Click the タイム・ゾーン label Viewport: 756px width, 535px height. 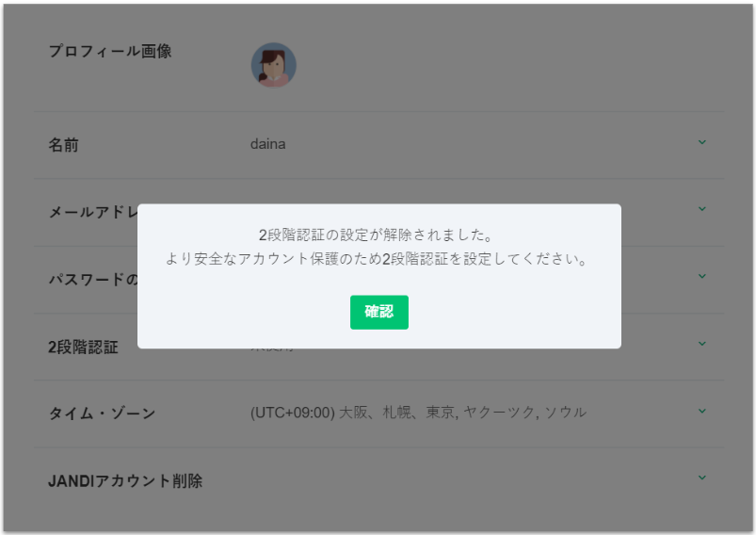point(102,413)
